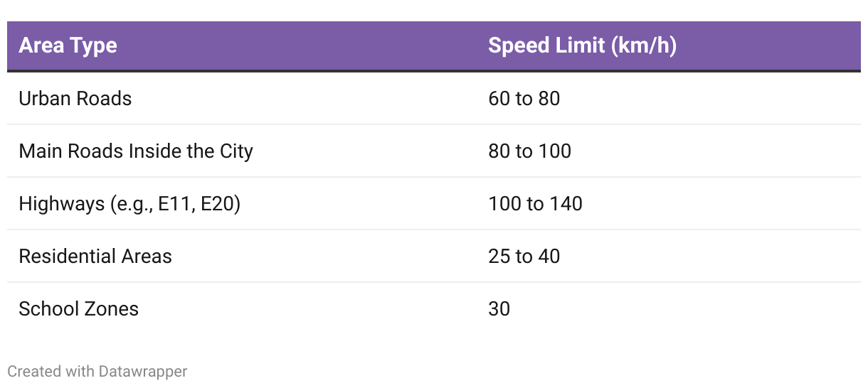Click the E20 text in Highways row
868x388 pixels.
point(220,204)
